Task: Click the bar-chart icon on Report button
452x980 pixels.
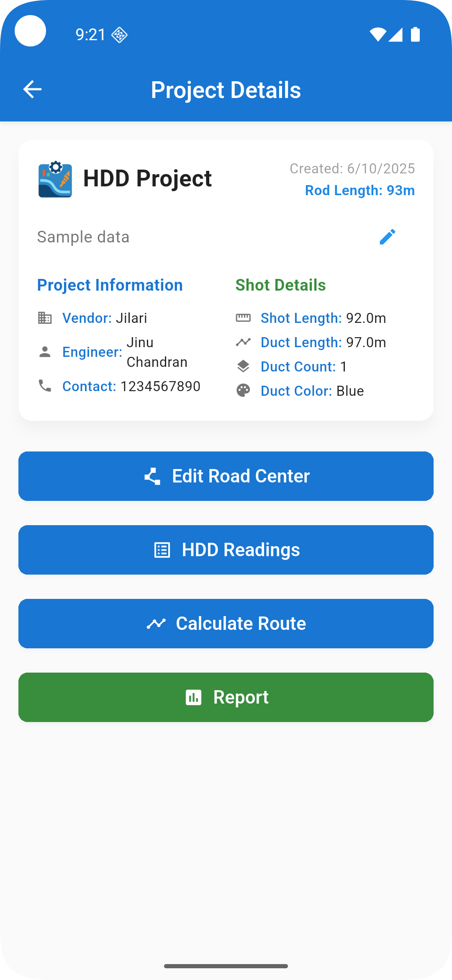Action: coord(193,697)
